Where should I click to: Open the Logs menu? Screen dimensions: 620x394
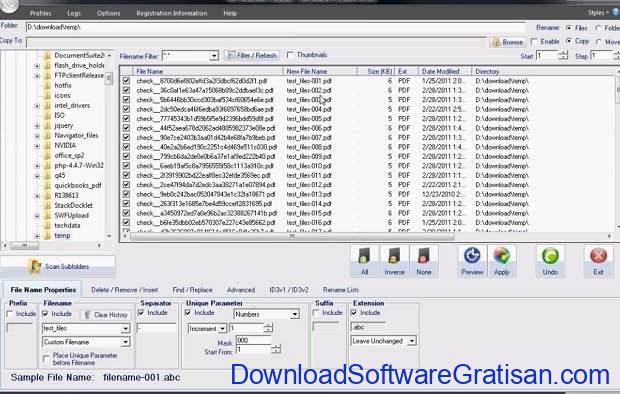[74, 13]
